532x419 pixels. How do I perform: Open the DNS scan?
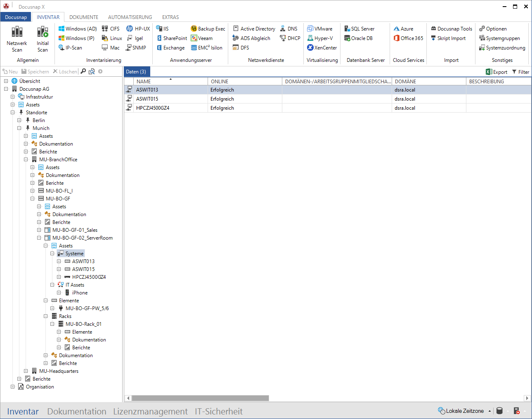point(288,29)
